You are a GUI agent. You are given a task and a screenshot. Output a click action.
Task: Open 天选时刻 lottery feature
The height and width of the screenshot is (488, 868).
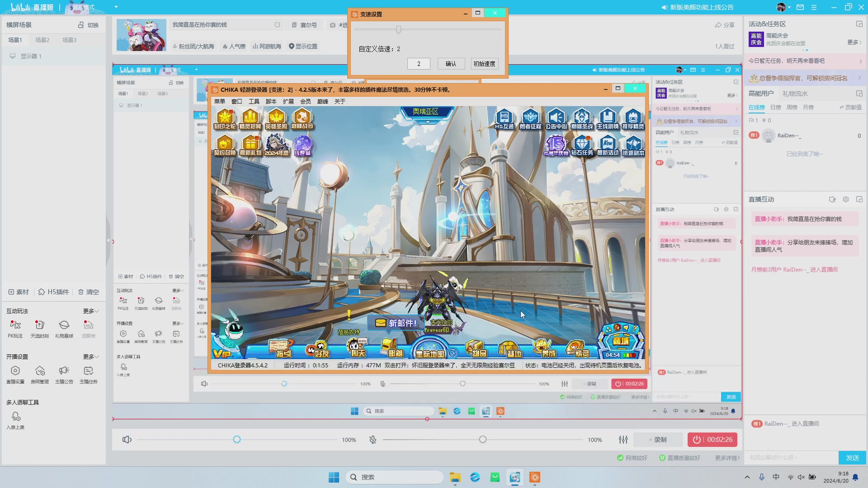[x=40, y=328]
